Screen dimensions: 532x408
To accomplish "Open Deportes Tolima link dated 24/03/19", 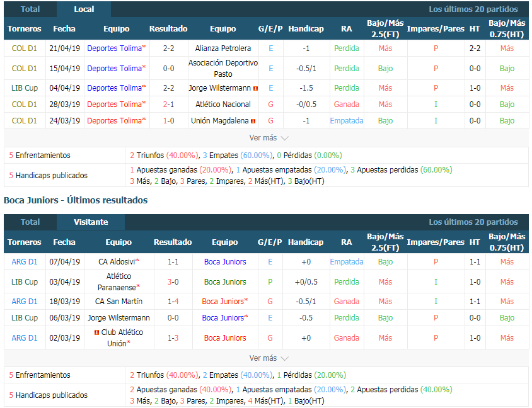I will (x=117, y=121).
